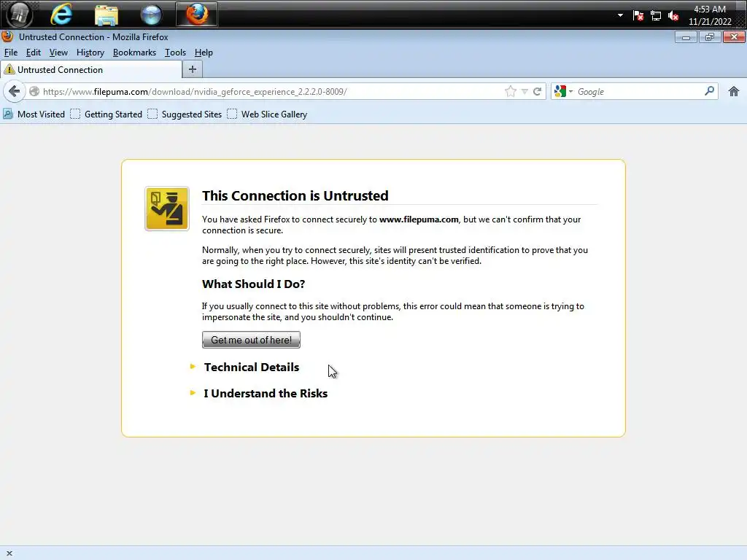This screenshot has height=560, width=747.
Task: Go to the home page icon
Action: 734,91
